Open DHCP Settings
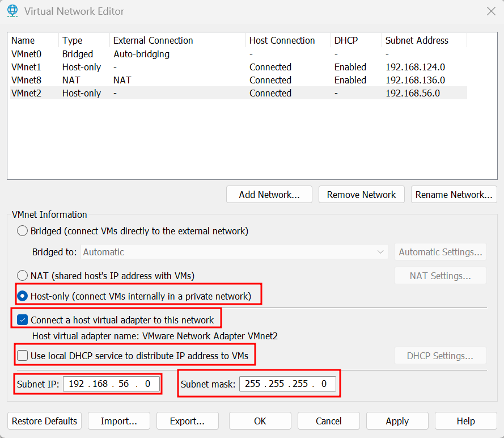The height and width of the screenshot is (438, 504). click(441, 356)
